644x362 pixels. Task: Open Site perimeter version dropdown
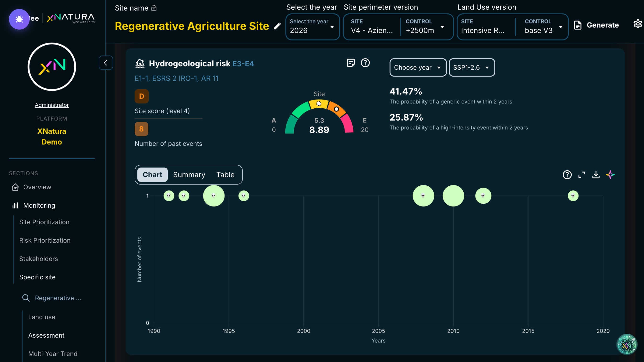[398, 27]
